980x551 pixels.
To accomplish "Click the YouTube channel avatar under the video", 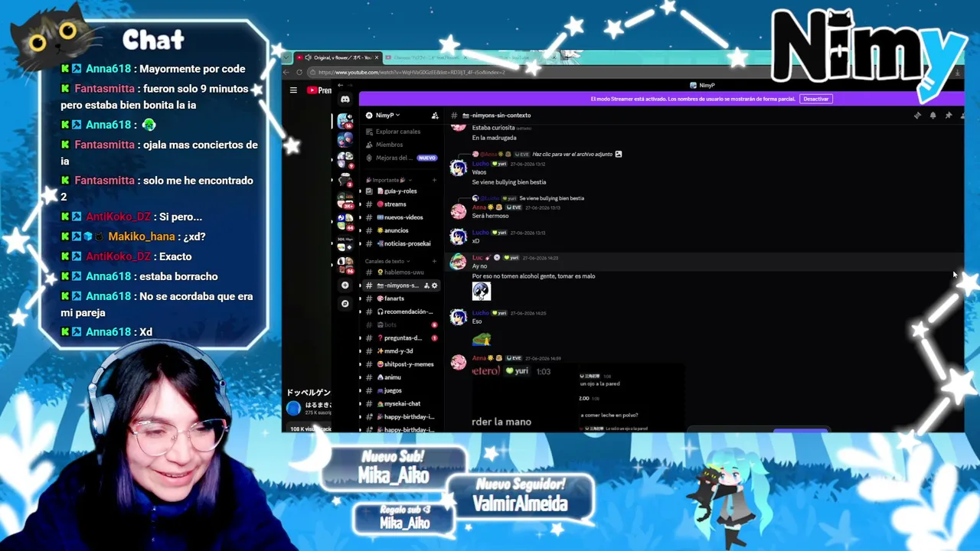I will pos(293,409).
